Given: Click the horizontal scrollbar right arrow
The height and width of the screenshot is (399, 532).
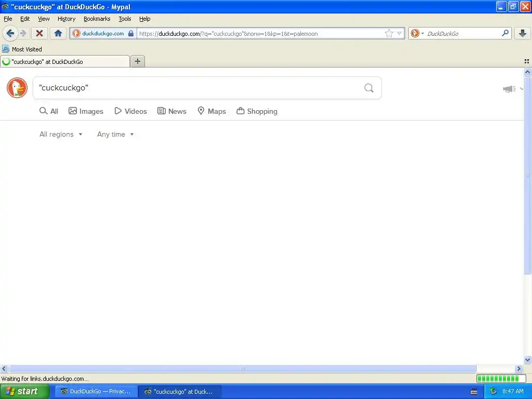Looking at the screenshot, I should coord(518,368).
